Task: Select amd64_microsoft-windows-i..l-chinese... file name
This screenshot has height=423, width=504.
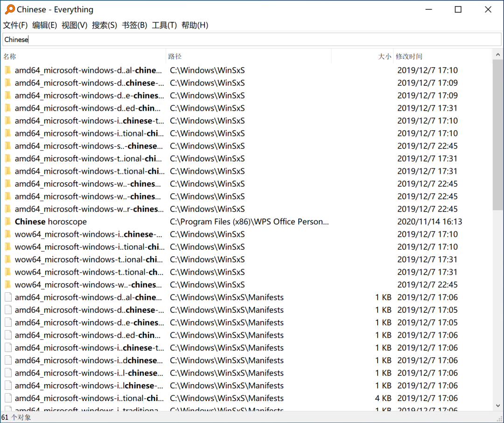Action: [89, 373]
